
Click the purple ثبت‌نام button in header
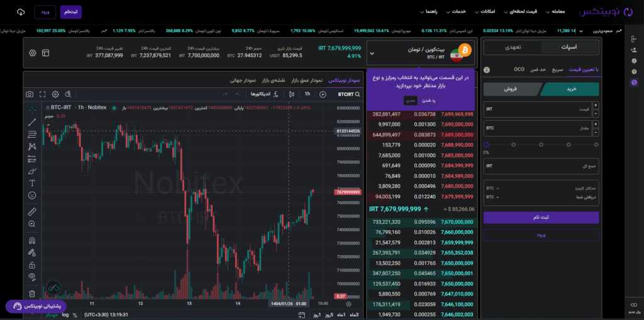71,12
